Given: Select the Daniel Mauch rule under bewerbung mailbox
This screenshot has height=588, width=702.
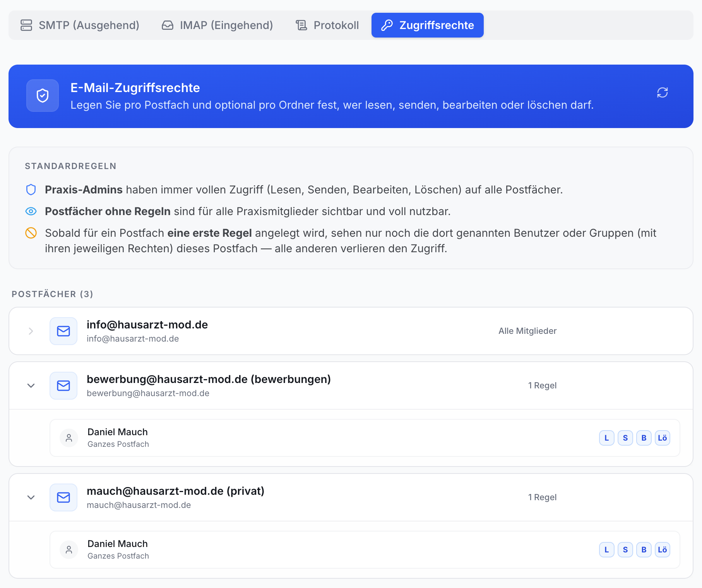Looking at the screenshot, I should click(x=365, y=438).
